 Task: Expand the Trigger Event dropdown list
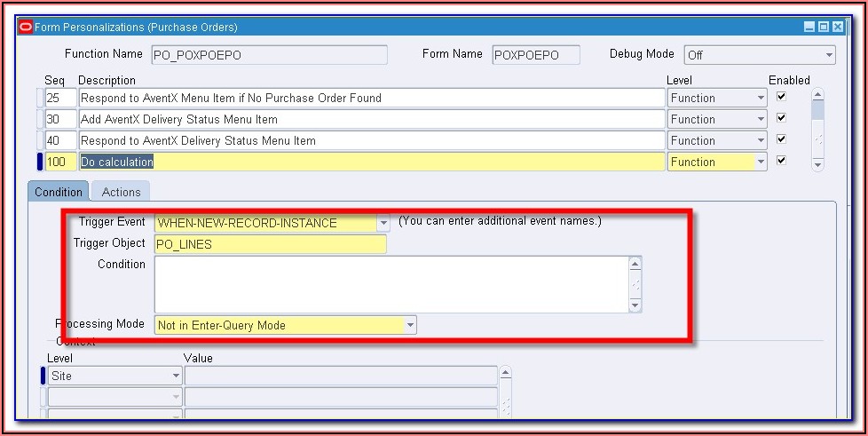tap(383, 223)
